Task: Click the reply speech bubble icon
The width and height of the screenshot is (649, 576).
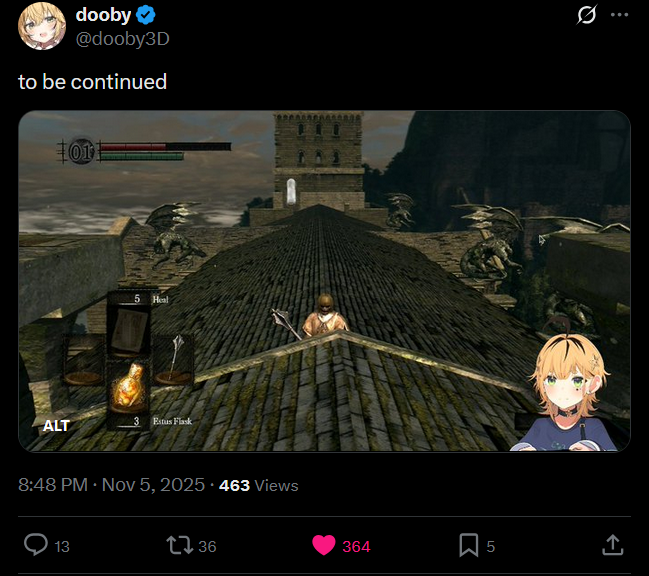Action: point(36,545)
